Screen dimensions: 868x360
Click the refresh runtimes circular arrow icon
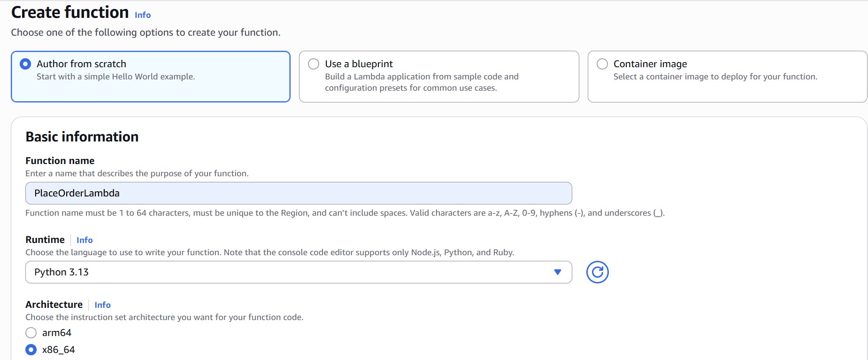tap(597, 272)
